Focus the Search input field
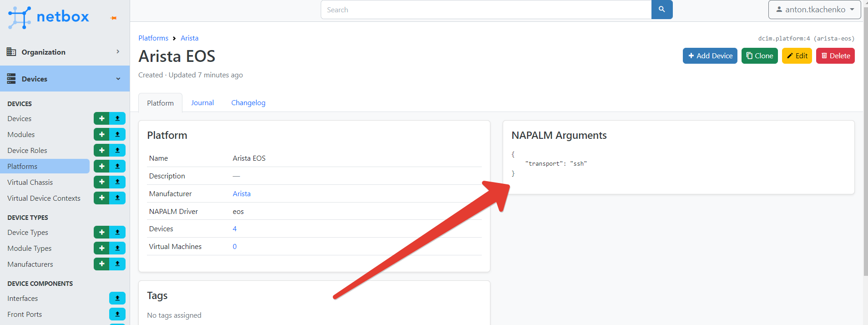The image size is (868, 325). pos(486,10)
